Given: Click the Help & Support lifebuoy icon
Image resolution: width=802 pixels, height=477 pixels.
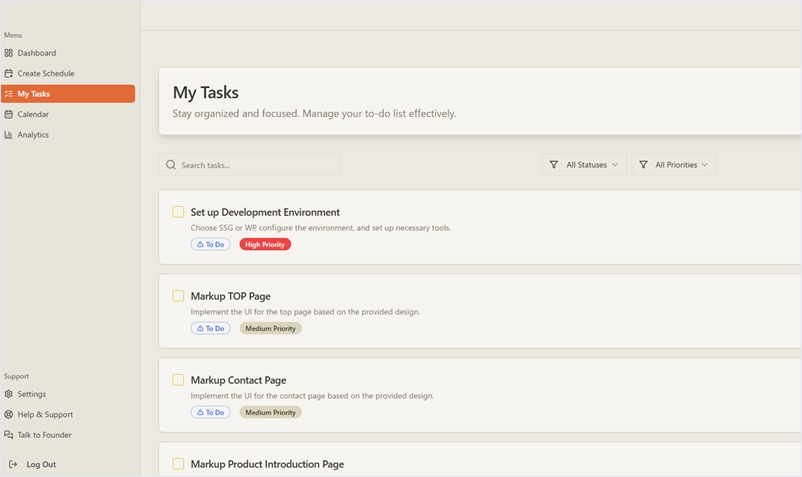Looking at the screenshot, I should click(x=9, y=414).
